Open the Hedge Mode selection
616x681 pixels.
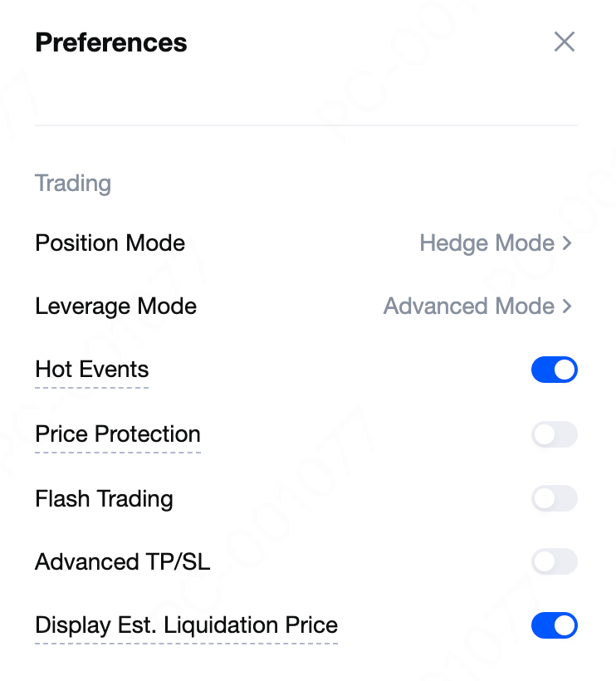(487, 243)
